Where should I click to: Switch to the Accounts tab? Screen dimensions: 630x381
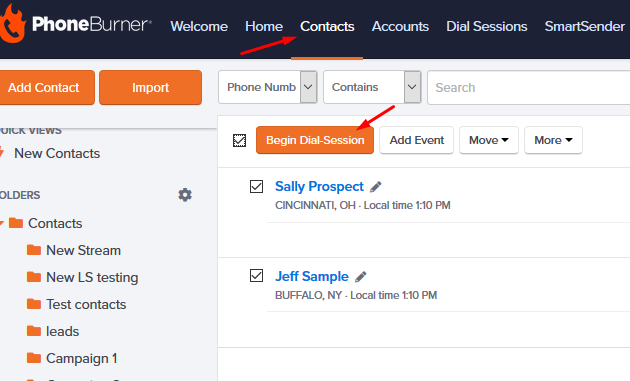[x=400, y=26]
